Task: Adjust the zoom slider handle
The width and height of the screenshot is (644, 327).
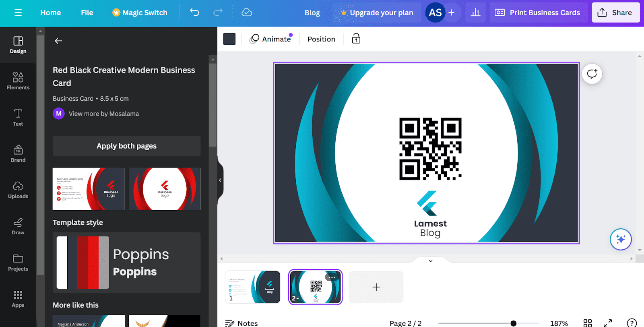Action: click(x=514, y=323)
